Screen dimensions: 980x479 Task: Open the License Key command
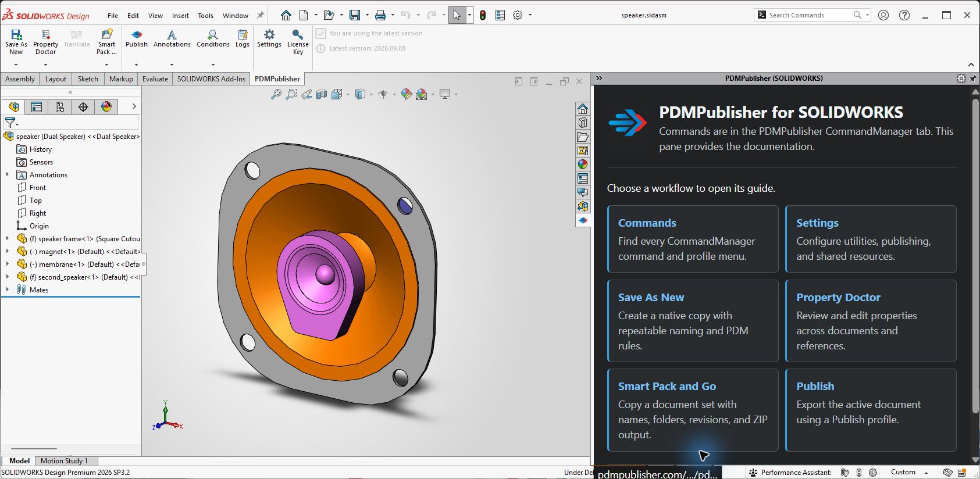pos(298,42)
